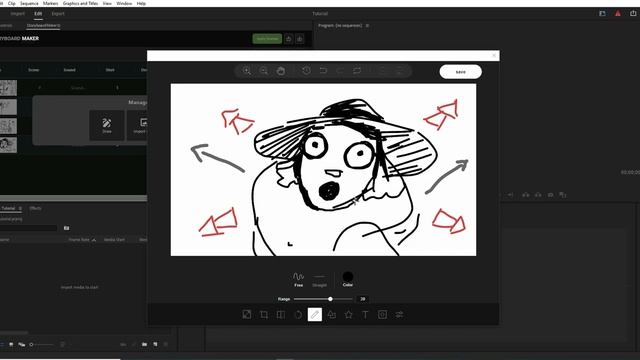This screenshot has width=640, height=360.
Task: Open the Filter sliders tool
Action: tap(399, 315)
